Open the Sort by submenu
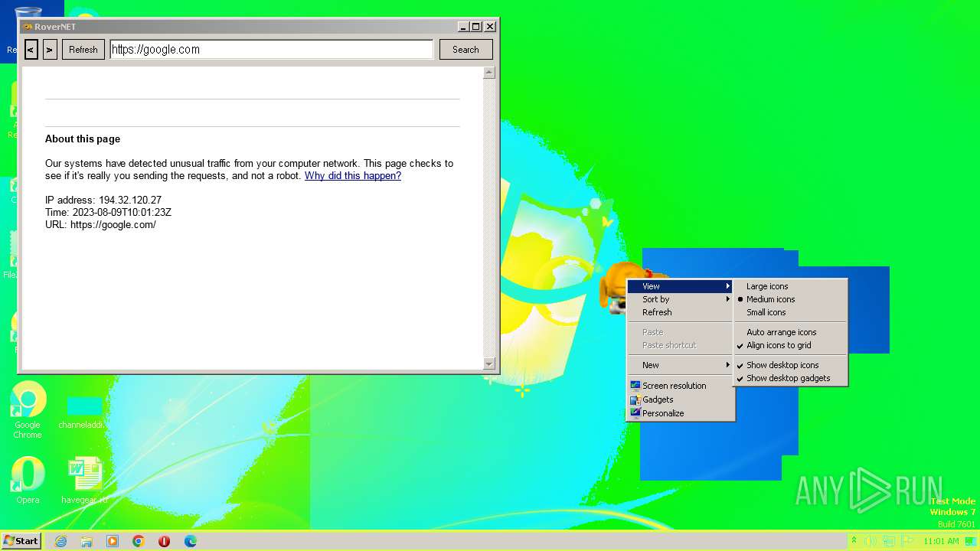The height and width of the screenshot is (551, 980). tap(681, 299)
